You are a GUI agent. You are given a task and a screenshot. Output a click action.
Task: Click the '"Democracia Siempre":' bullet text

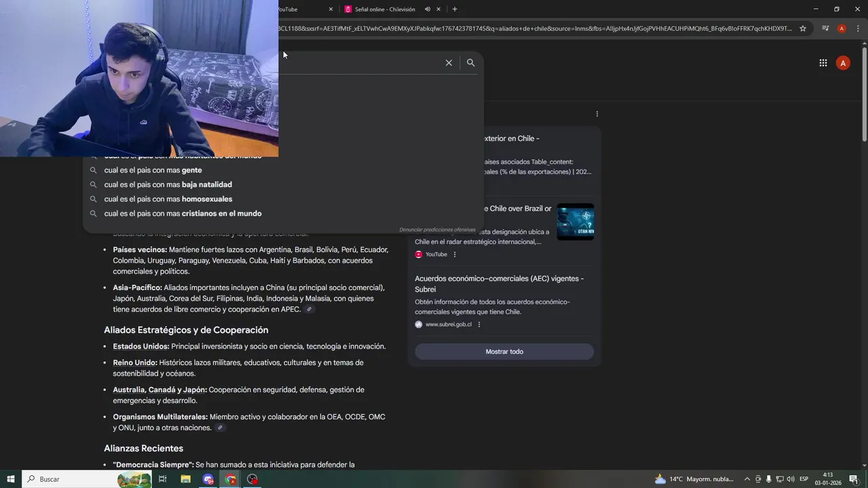coord(153,465)
